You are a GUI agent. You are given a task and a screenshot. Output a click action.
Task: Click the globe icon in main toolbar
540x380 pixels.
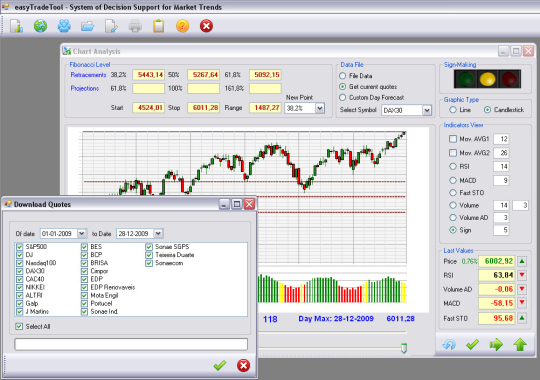click(x=40, y=26)
